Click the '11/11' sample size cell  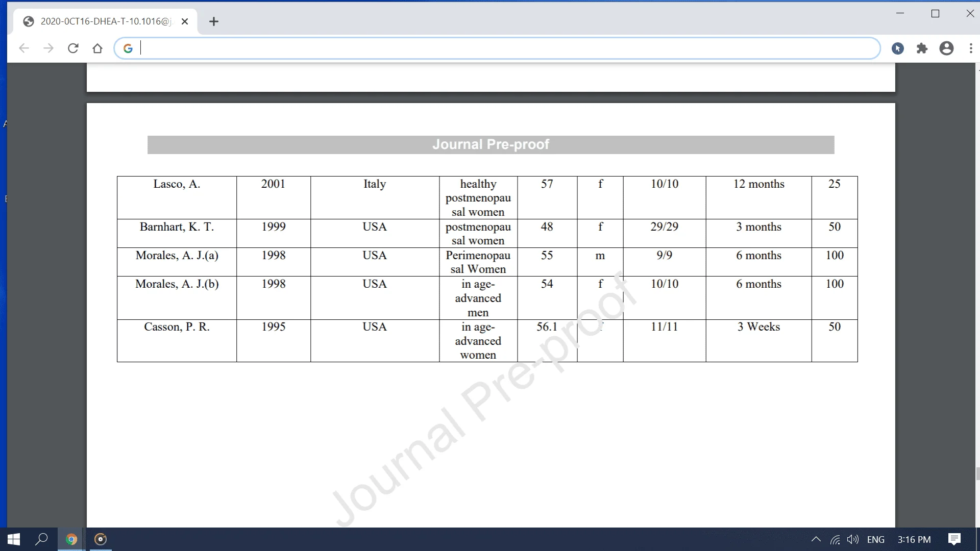pyautogui.click(x=665, y=341)
